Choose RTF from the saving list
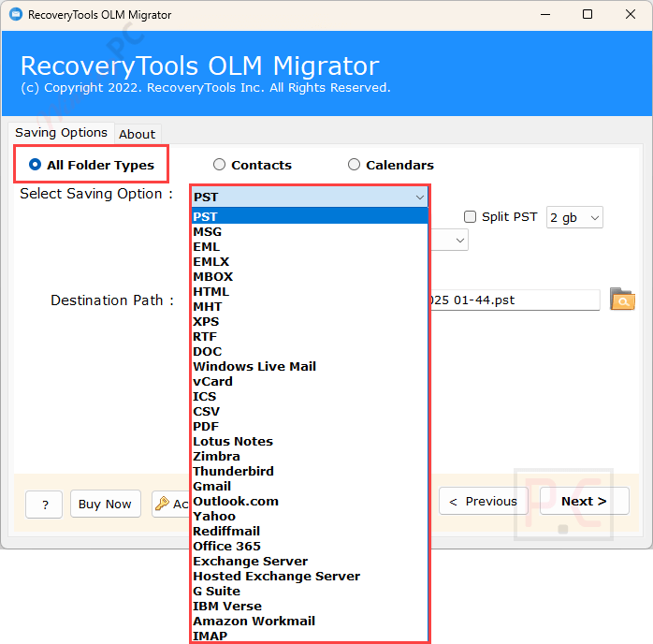The height and width of the screenshot is (644, 653). tap(310, 337)
